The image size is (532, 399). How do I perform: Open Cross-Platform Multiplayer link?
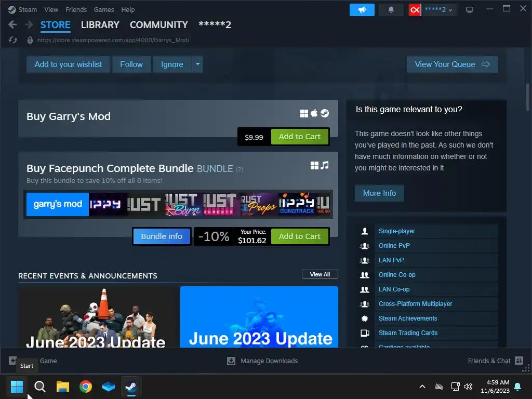[x=415, y=303]
